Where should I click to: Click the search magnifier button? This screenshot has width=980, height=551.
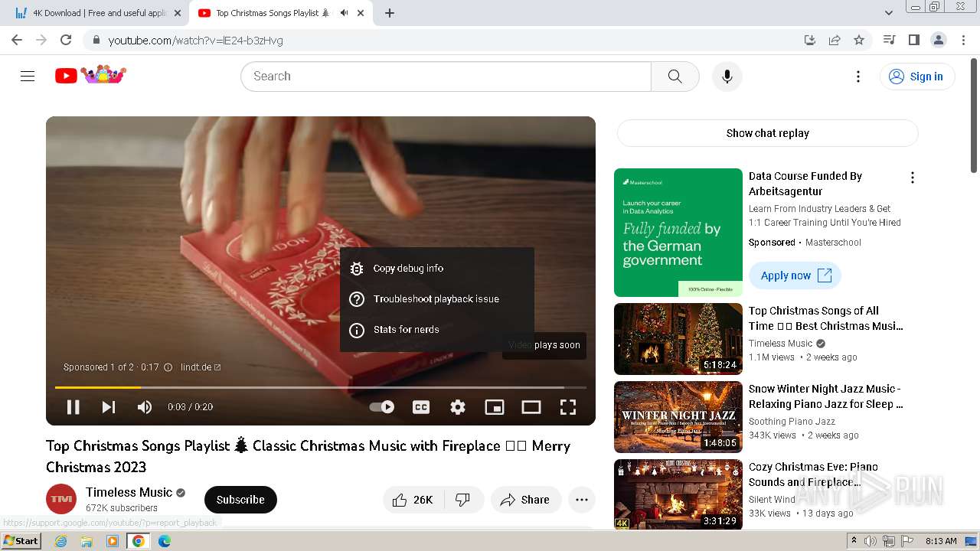(675, 76)
